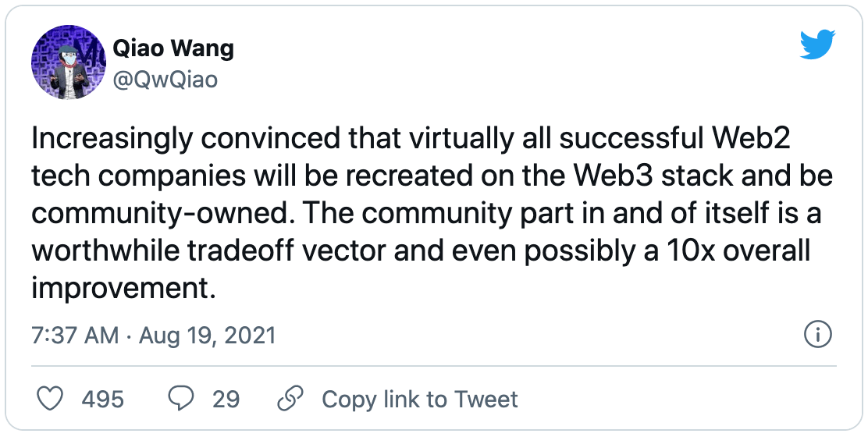The image size is (868, 437).
Task: Click the chain link copy icon
Action: [x=290, y=400]
